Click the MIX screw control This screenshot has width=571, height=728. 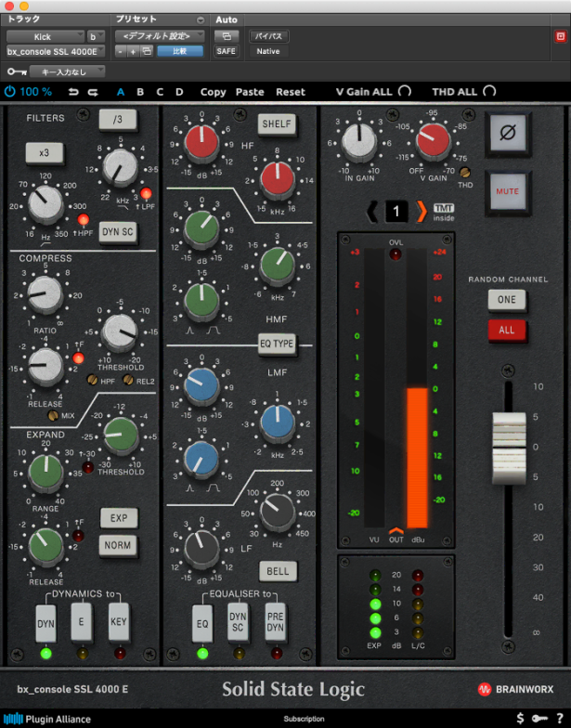pyautogui.click(x=54, y=415)
